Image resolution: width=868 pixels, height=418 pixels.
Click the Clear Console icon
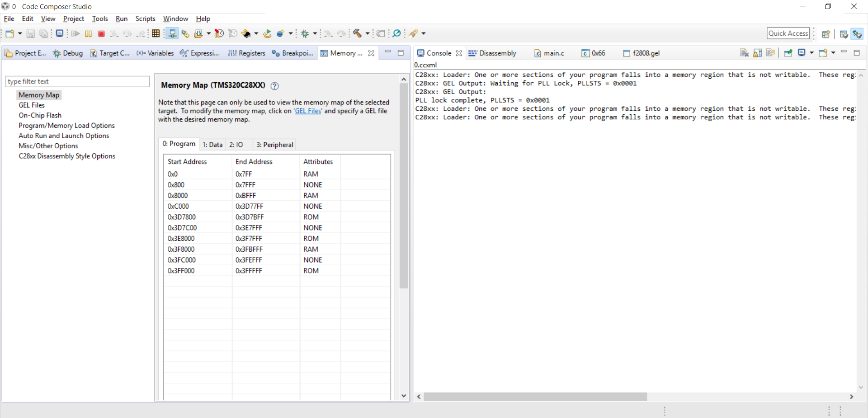(x=744, y=53)
